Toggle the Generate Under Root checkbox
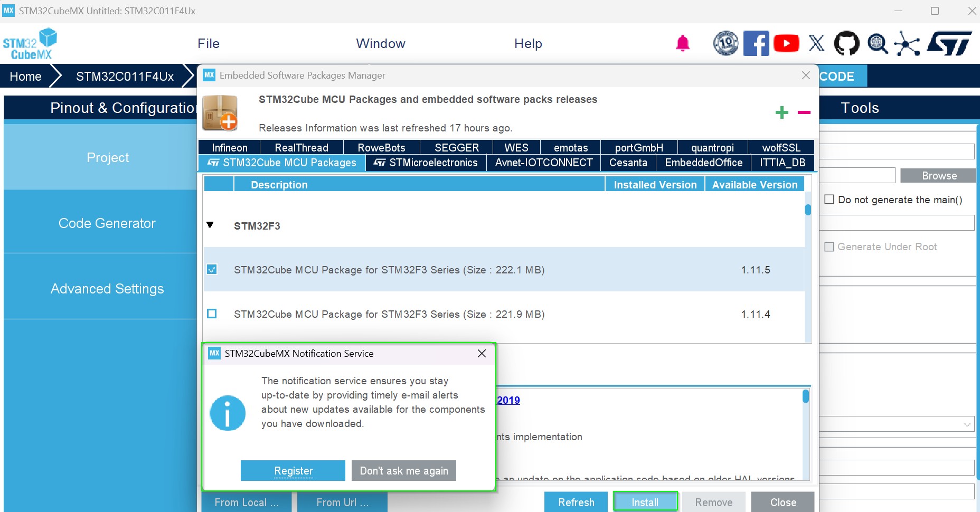This screenshot has height=512, width=980. [830, 246]
